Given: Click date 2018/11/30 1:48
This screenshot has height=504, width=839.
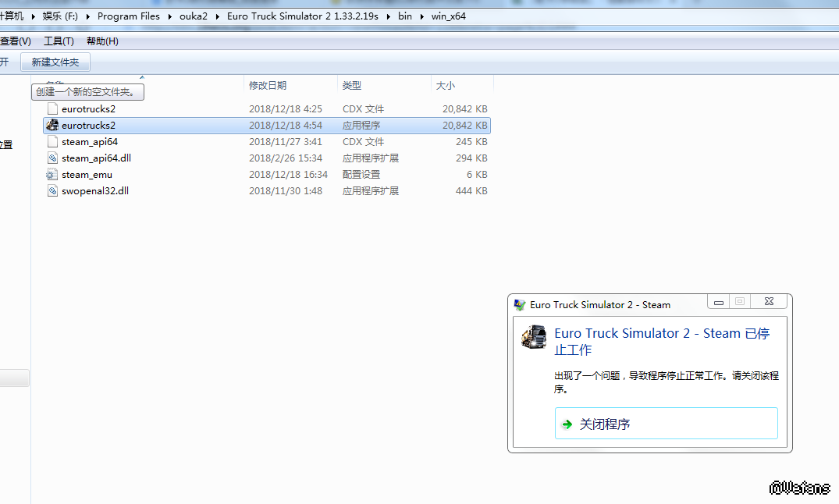Looking at the screenshot, I should tap(285, 191).
